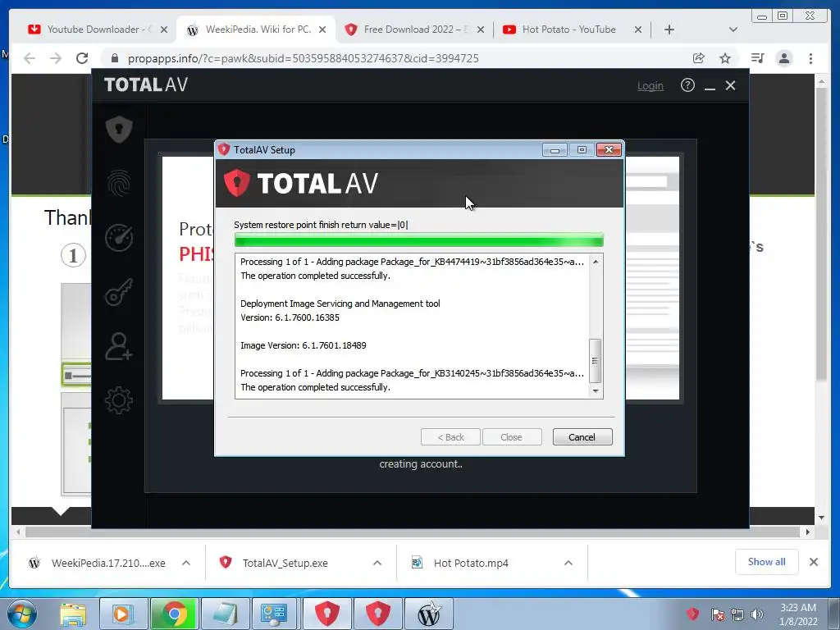Close the Youtube Downloader tab
The height and width of the screenshot is (630, 840).
click(x=164, y=30)
